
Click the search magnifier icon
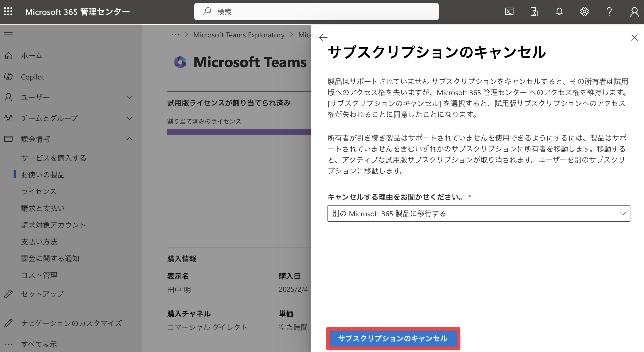tap(207, 12)
